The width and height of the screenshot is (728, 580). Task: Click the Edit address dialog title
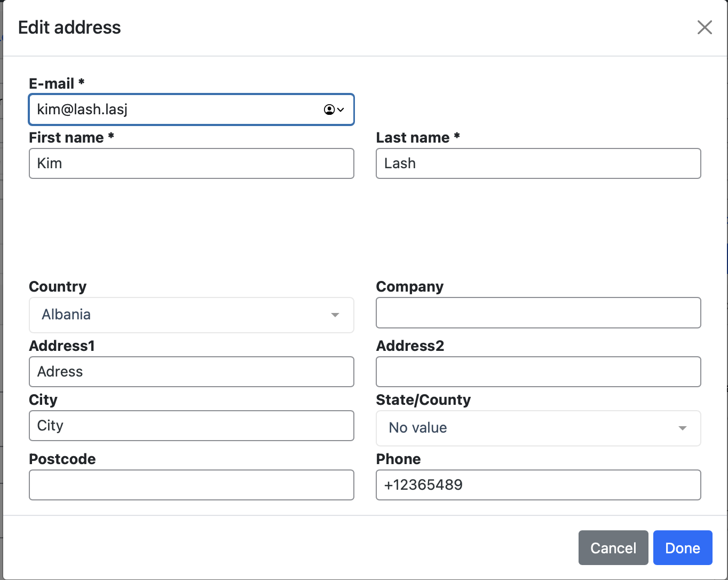(69, 28)
